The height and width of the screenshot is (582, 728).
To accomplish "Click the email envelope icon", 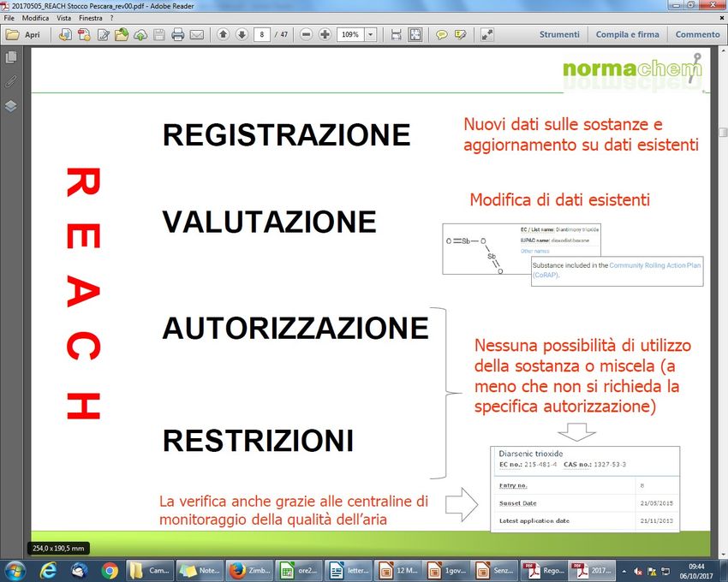I will point(197,35).
